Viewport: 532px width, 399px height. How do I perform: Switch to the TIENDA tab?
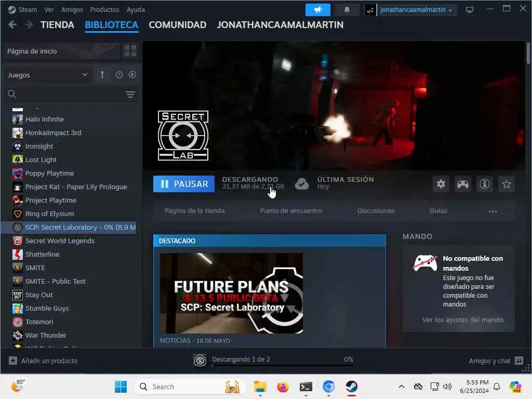(57, 25)
